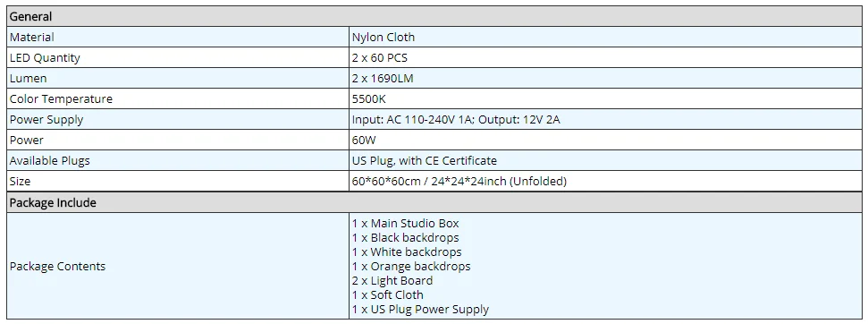
Task: Select the Lumen row label
Action: click(x=29, y=79)
